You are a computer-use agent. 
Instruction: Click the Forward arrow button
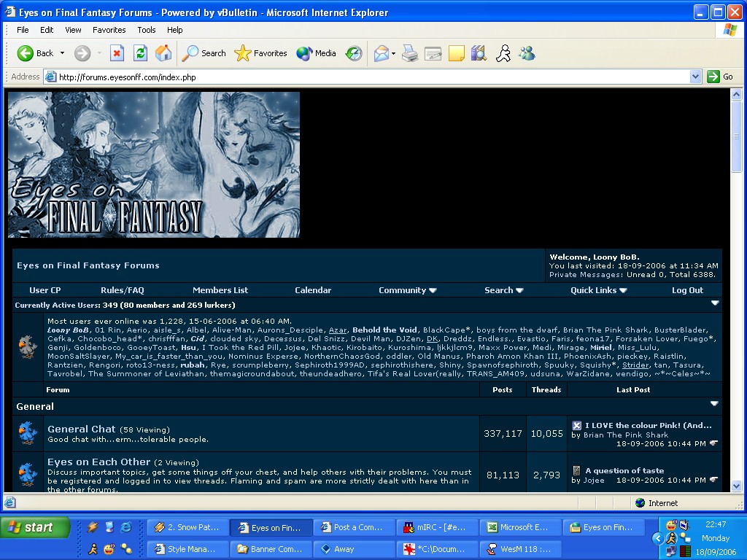(82, 53)
